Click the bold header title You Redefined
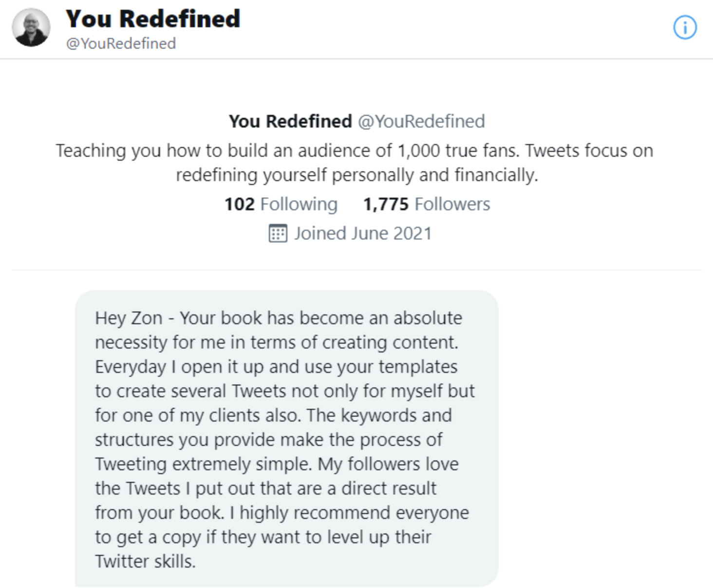 coord(153,19)
